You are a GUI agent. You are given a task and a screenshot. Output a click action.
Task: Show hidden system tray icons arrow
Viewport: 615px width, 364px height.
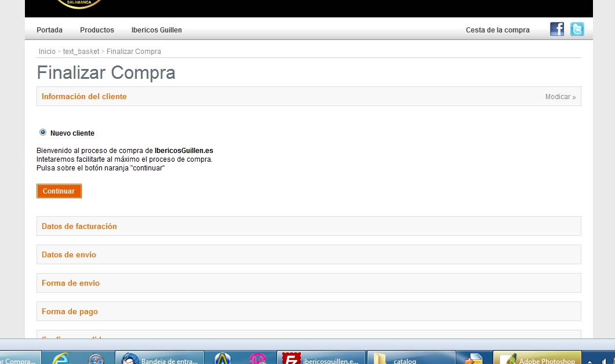coord(589,362)
